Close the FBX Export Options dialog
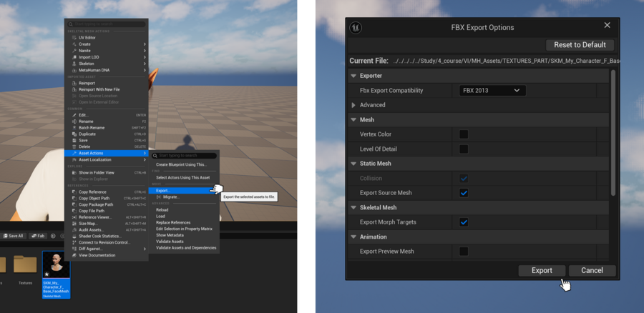644x313 pixels. pyautogui.click(x=607, y=26)
